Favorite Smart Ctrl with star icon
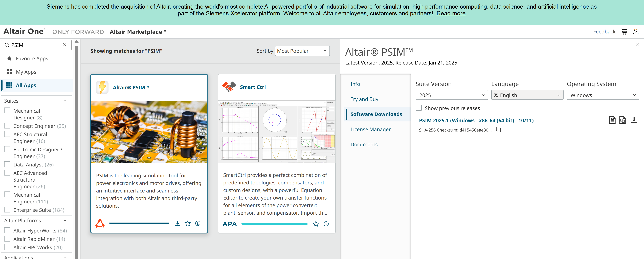This screenshot has width=644, height=259. [x=316, y=224]
